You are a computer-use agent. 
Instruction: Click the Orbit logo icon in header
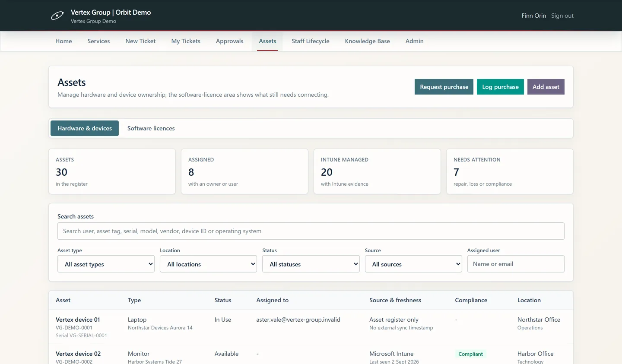coord(57,16)
